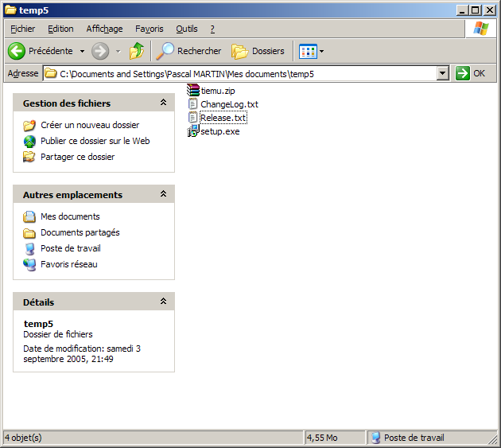This screenshot has width=501, height=448.
Task: Go to Documents partagés
Action: coord(80,232)
